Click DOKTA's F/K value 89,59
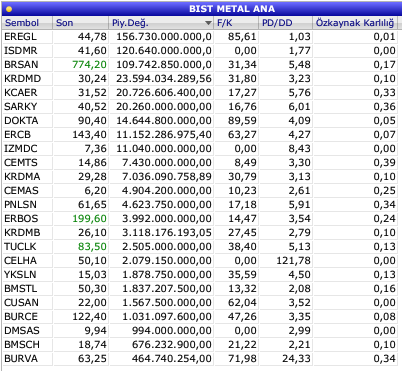The image size is (402, 371). point(242,121)
